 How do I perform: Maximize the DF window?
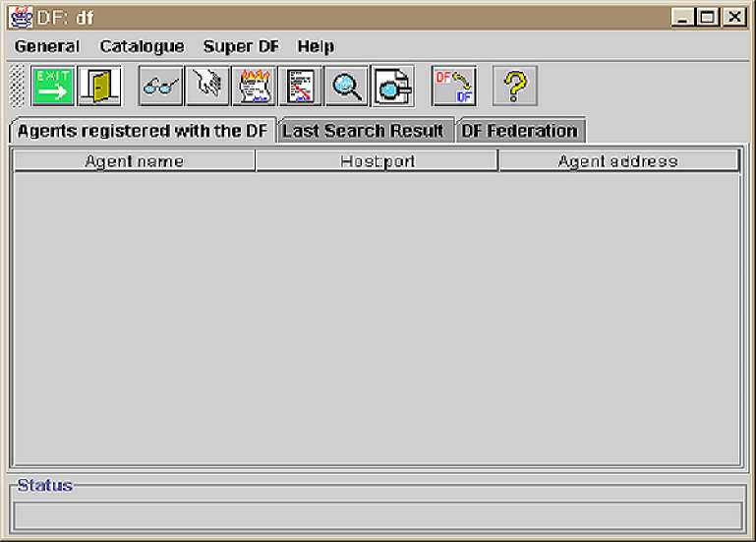707,18
